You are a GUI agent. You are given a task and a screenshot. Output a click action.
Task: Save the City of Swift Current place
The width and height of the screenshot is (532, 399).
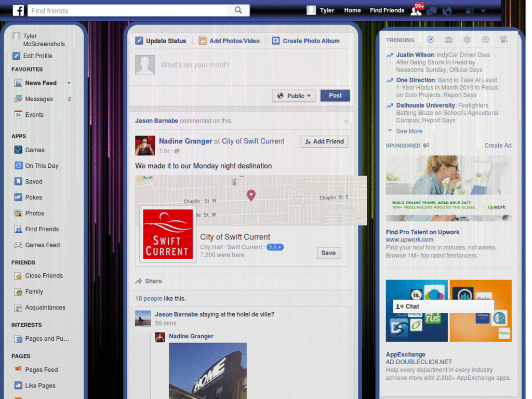coord(328,253)
